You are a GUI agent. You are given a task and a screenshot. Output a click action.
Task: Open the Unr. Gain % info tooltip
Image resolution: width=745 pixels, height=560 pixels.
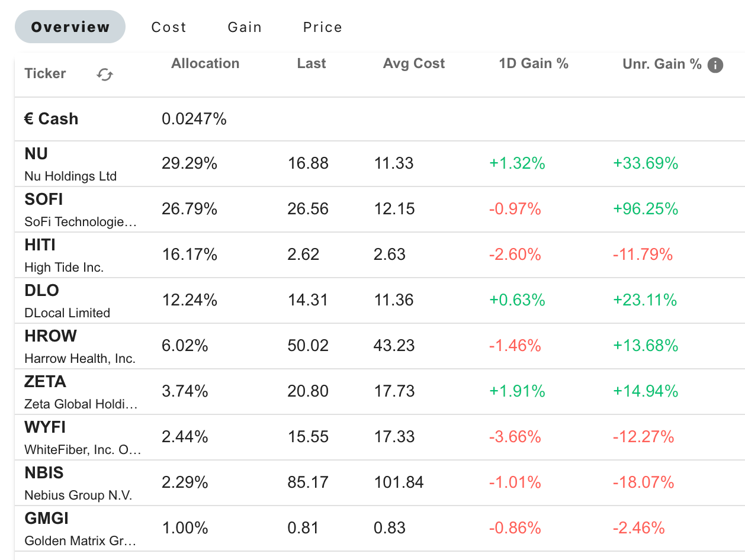pos(715,65)
